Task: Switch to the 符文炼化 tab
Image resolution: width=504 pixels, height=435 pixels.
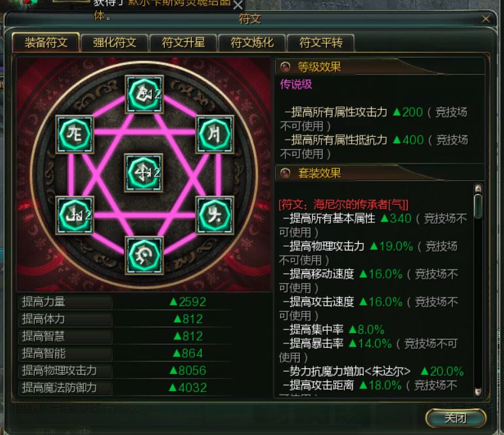Action: (252, 43)
